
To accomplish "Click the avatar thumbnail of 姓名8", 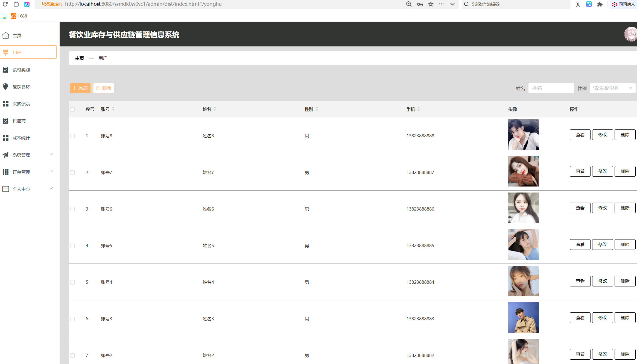I will 524,135.
